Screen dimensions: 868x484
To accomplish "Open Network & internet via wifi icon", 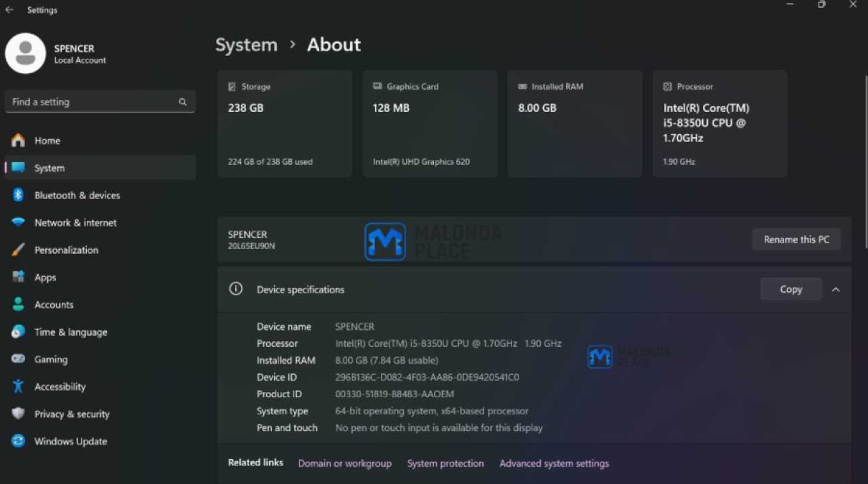I will pyautogui.click(x=19, y=222).
